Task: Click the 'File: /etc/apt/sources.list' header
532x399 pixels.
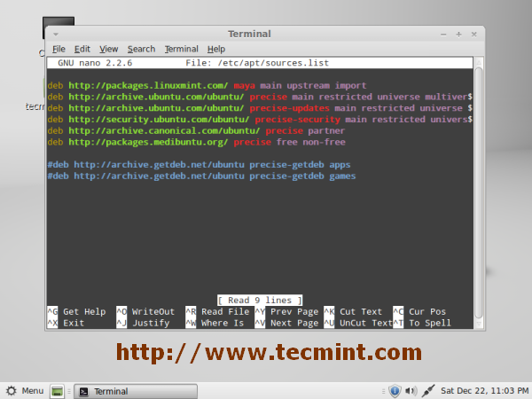Action: (257, 63)
